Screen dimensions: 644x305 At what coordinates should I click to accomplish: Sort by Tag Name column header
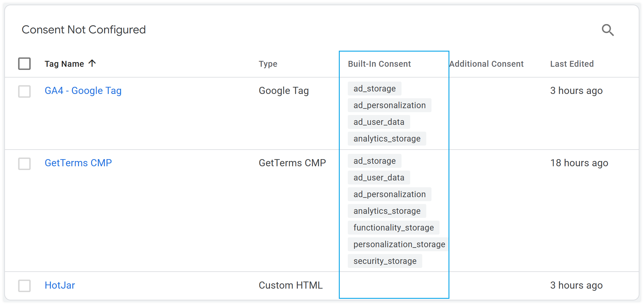click(64, 64)
